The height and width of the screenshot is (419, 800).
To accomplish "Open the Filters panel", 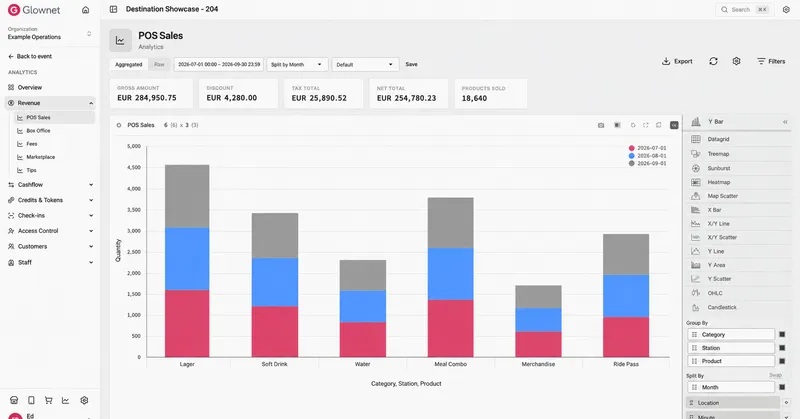I will pos(771,61).
